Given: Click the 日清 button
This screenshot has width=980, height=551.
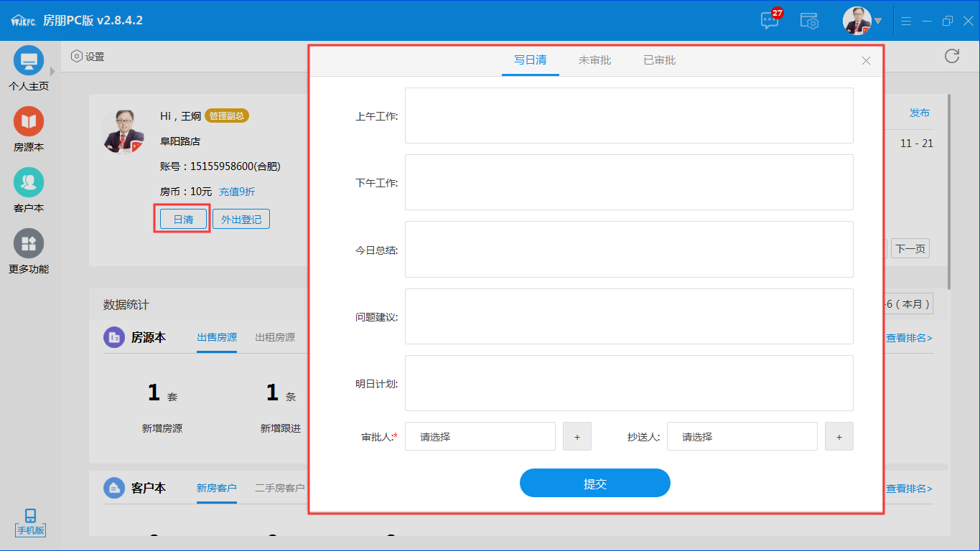Looking at the screenshot, I should pos(183,219).
